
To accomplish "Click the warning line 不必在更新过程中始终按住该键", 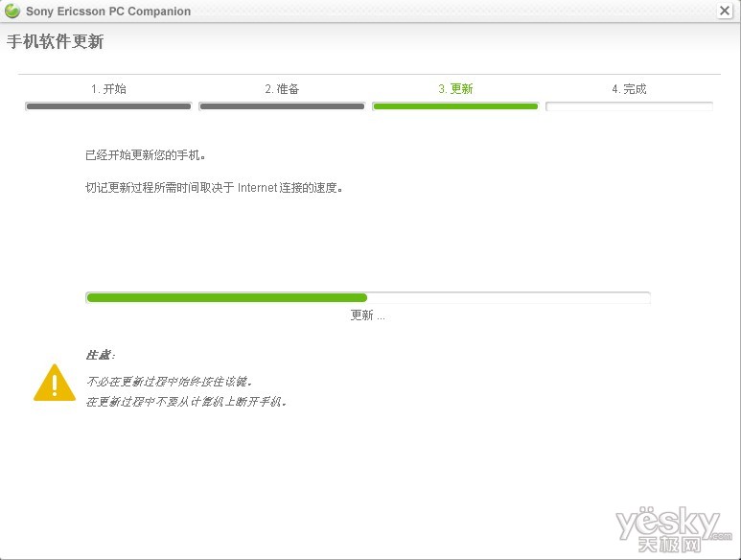I will (169, 381).
